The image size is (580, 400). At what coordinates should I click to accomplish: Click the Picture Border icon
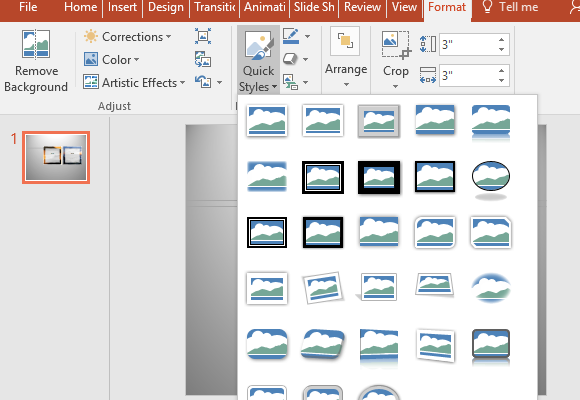pos(291,36)
